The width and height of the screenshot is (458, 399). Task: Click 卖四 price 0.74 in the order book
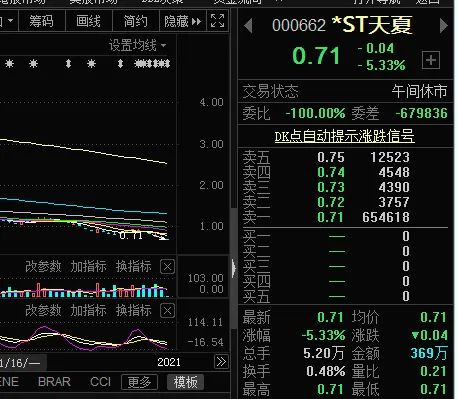coord(331,172)
